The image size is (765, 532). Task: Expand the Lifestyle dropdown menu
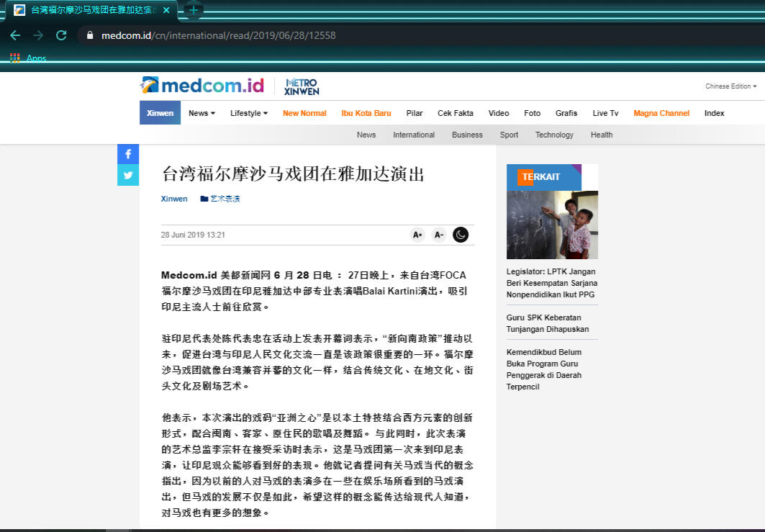[249, 113]
